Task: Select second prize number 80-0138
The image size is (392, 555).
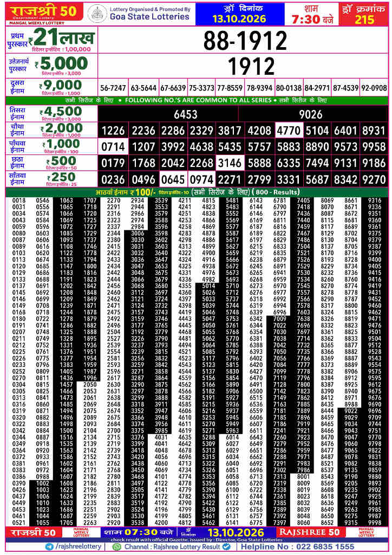Action: [289, 88]
